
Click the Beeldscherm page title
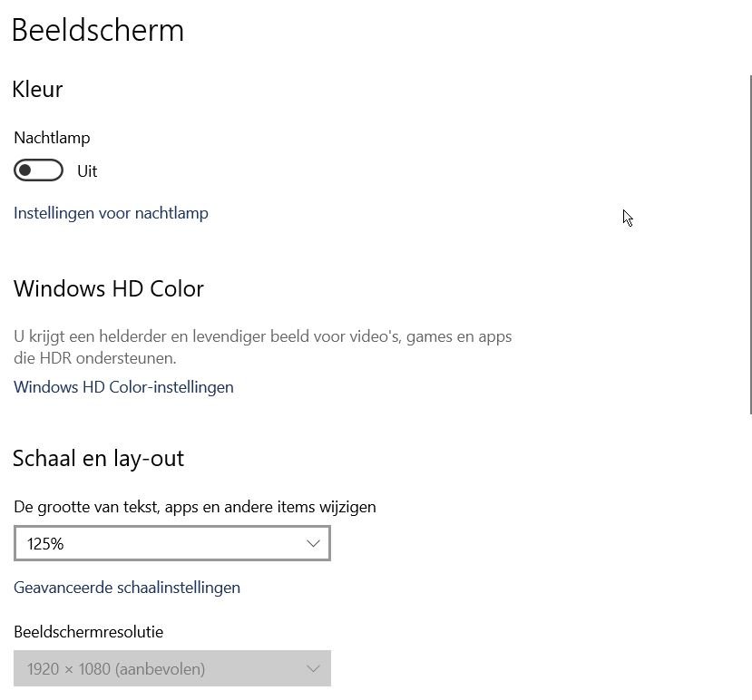98,30
